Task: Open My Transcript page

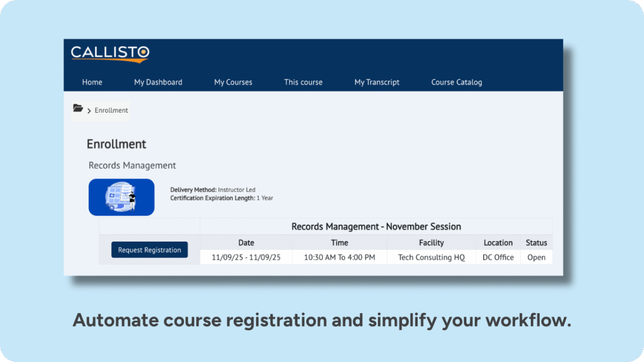Action: (x=377, y=82)
